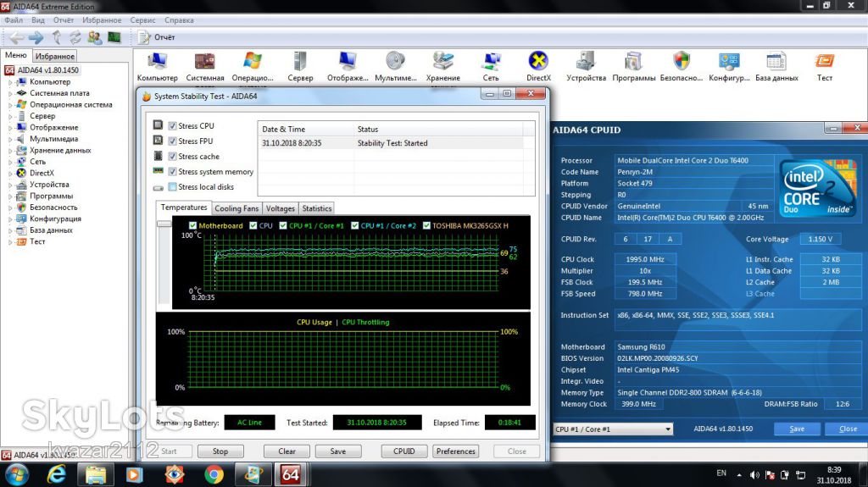Image resolution: width=868 pixels, height=487 pixels.
Task: Open the Программы category icon
Action: [633, 66]
